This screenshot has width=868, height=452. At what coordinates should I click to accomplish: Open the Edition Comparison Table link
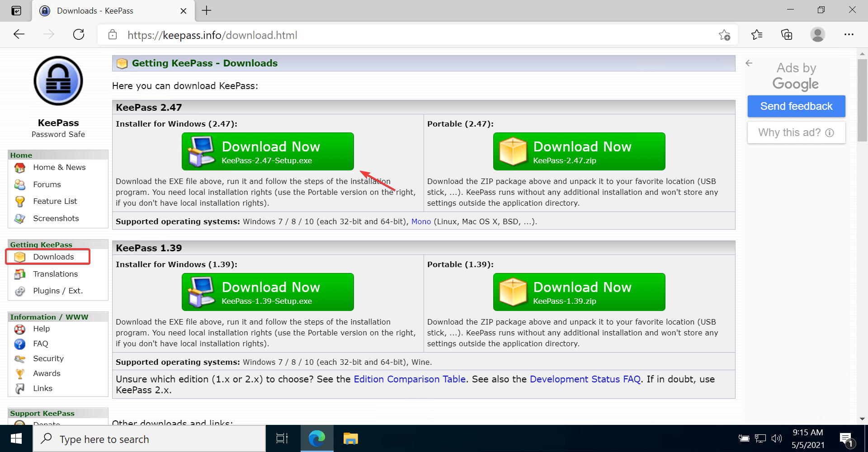(x=410, y=379)
